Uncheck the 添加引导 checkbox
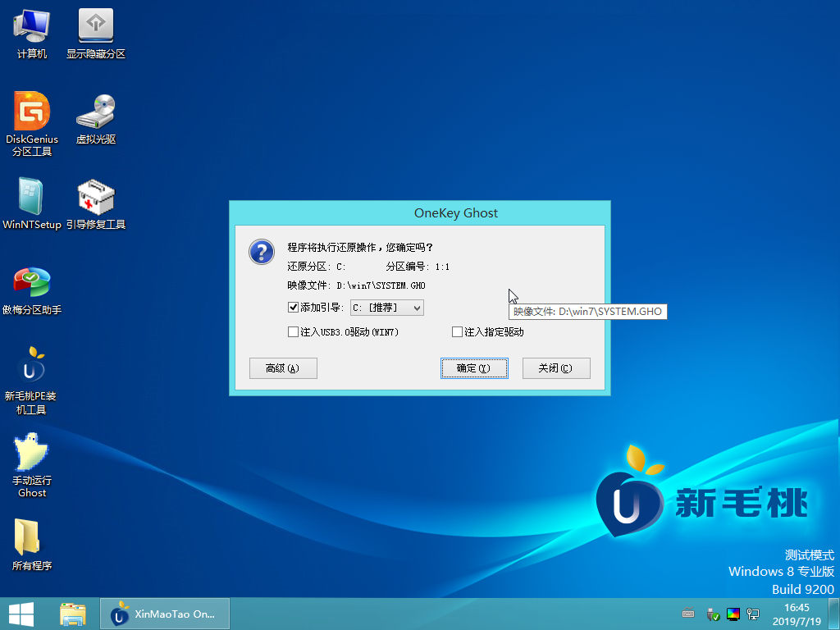The width and height of the screenshot is (840, 630). click(294, 308)
